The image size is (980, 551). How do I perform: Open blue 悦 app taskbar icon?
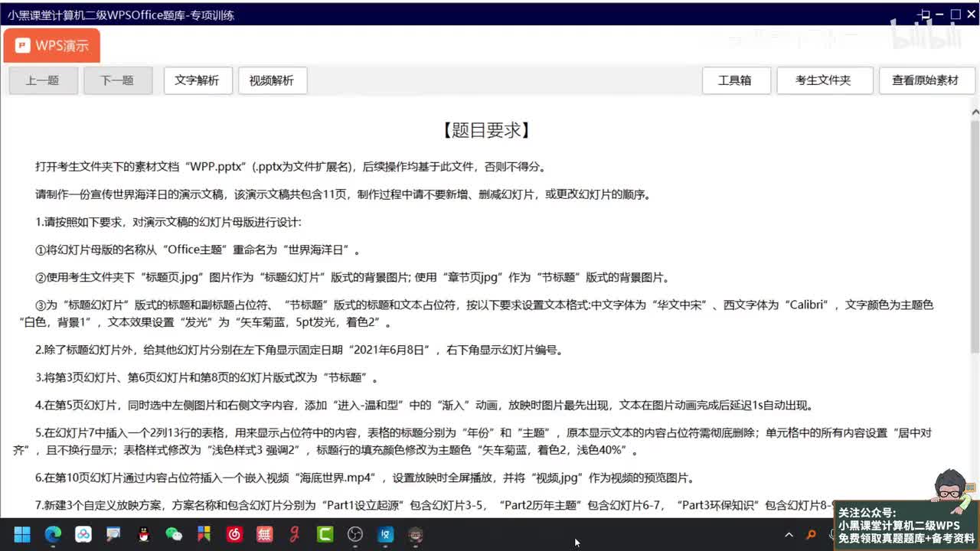coord(385,534)
